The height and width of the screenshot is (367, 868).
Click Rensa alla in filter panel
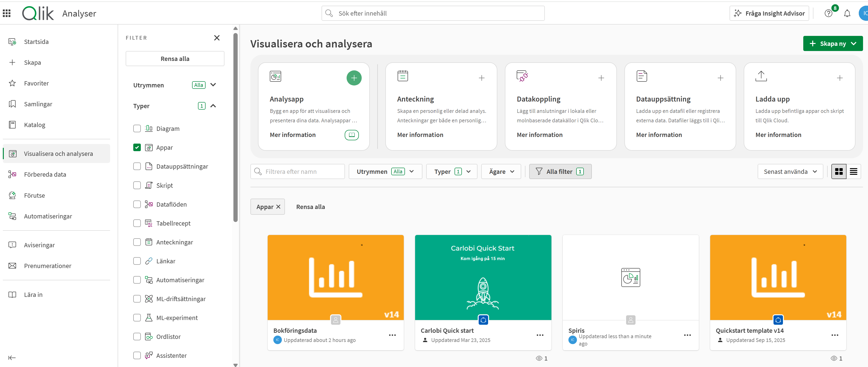click(175, 59)
